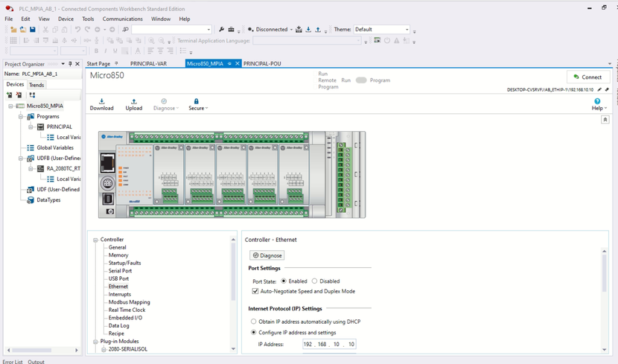
Task: Toggle the Auto-Negotiate Speed and Duplex Mode checkbox
Action: pos(255,291)
